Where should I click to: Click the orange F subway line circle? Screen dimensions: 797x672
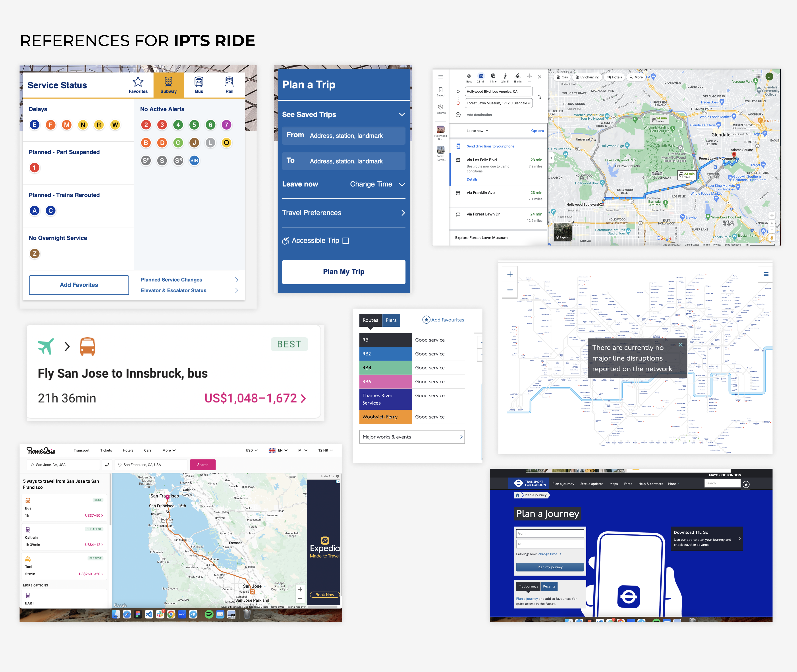pyautogui.click(x=50, y=125)
